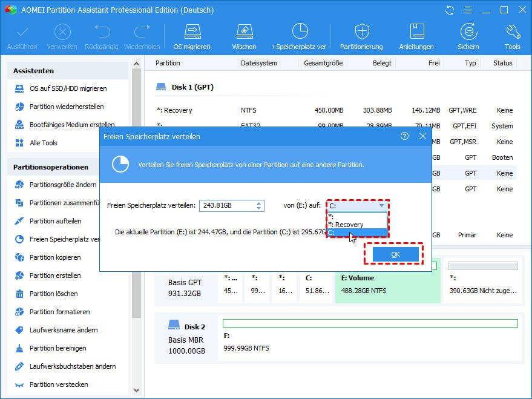Choose 'Partition formatieren' in sidebar
The image size is (532, 399).
tap(59, 312)
